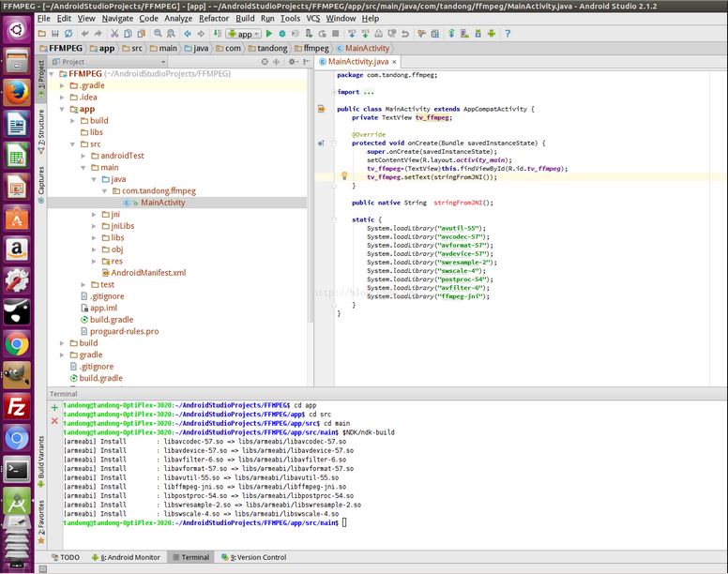Launch Firefox from the Ubuntu dock

click(17, 93)
